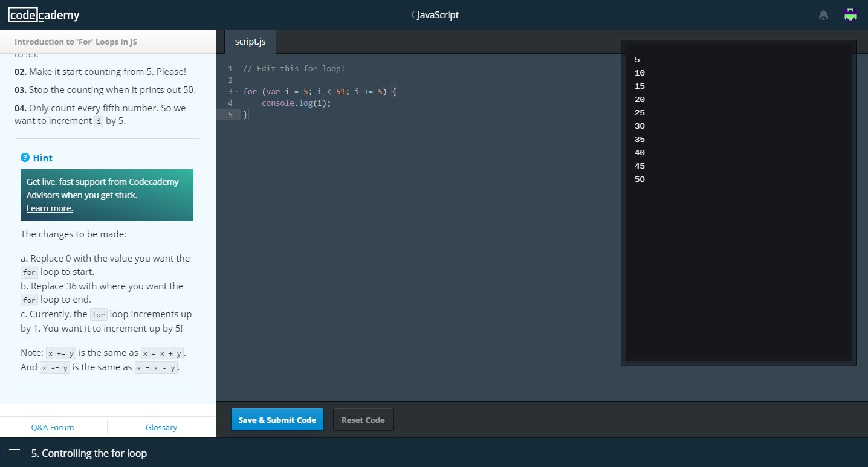Click the x += y code snippet in the note
Viewport: 868px width, 467px height.
tap(60, 353)
